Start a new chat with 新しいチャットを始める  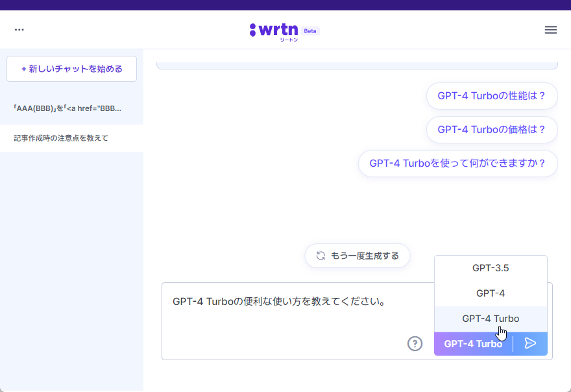(72, 69)
